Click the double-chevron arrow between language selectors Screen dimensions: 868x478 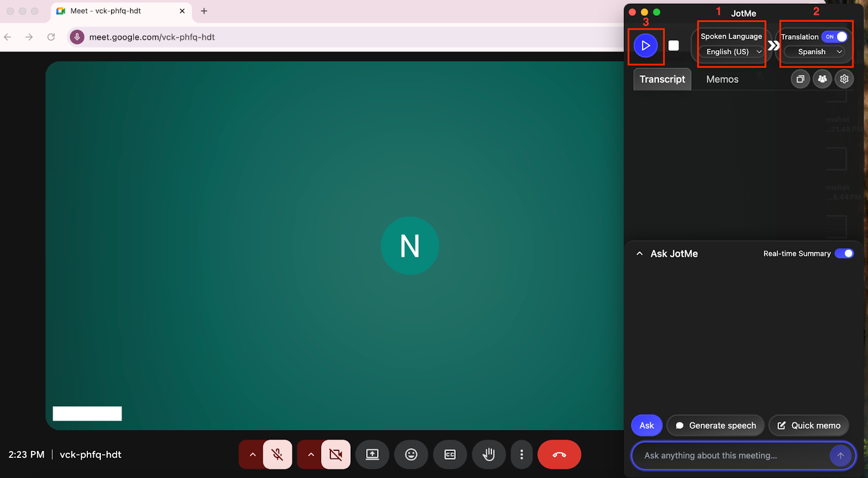[774, 46]
